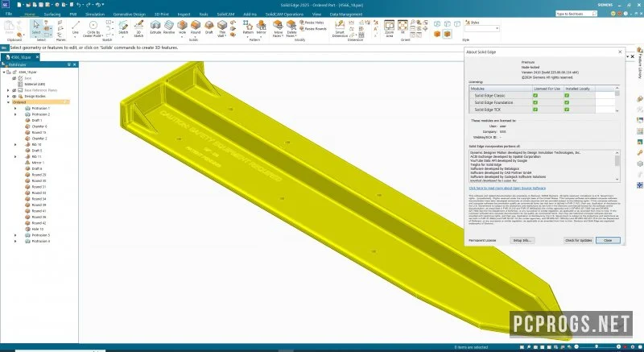Image resolution: width=644 pixels, height=352 pixels.
Task: Expand Protrusion 1 in PathFinder
Action: coord(15,109)
